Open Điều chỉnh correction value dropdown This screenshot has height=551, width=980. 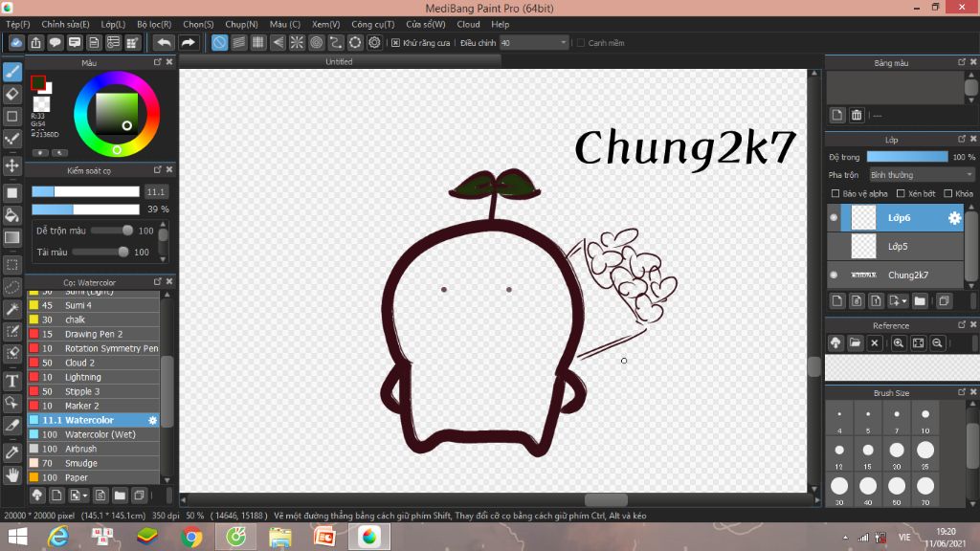534,42
